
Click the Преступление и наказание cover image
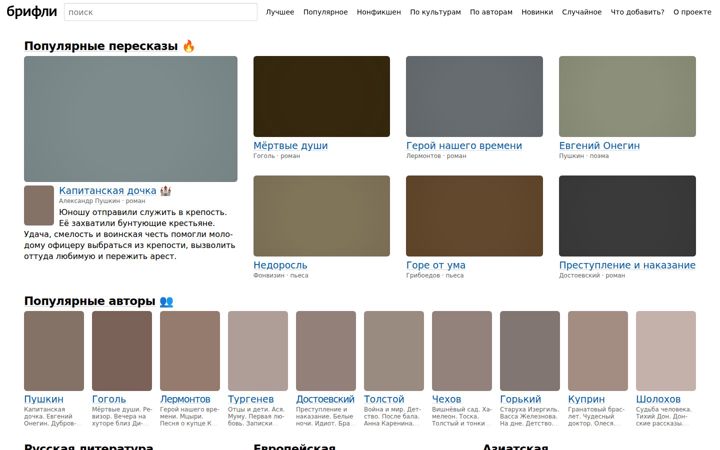pyautogui.click(x=627, y=216)
